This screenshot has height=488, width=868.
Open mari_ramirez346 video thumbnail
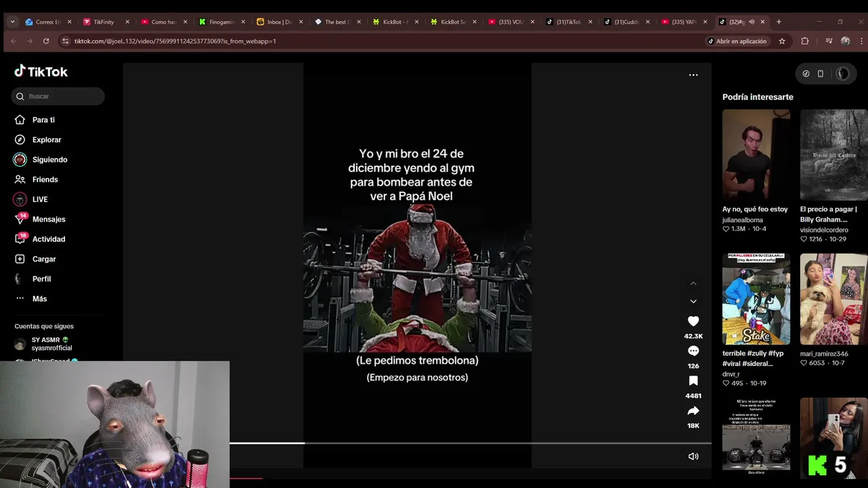(834, 299)
